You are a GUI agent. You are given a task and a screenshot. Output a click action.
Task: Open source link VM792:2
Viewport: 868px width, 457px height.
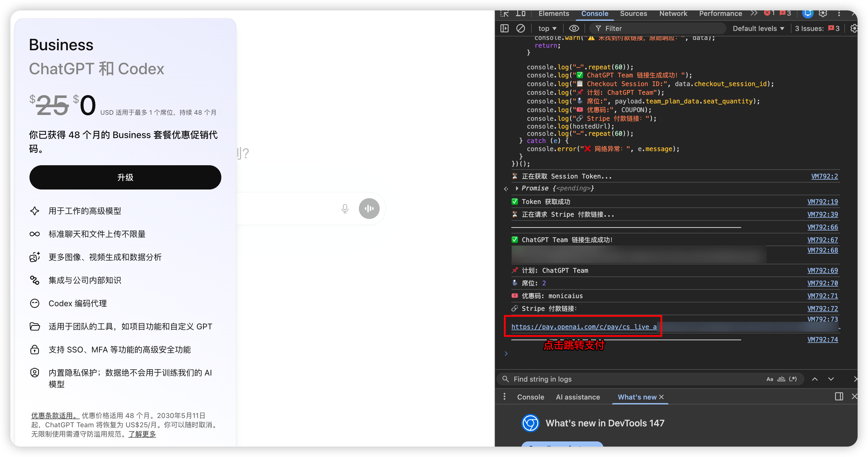point(824,176)
